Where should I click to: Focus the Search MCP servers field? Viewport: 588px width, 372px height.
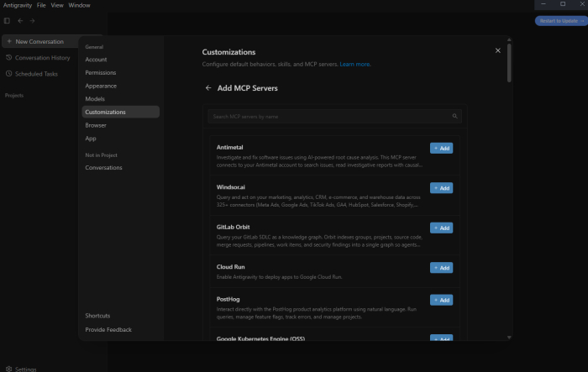(334, 116)
